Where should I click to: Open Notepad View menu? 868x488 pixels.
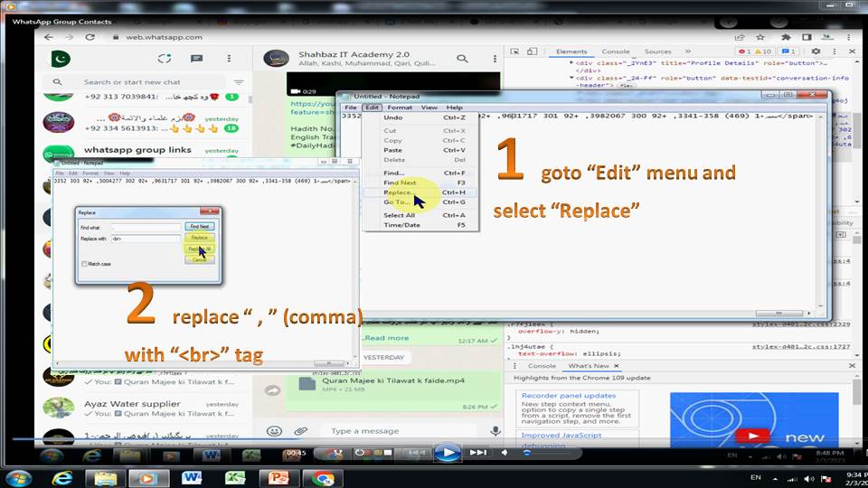pyautogui.click(x=429, y=108)
